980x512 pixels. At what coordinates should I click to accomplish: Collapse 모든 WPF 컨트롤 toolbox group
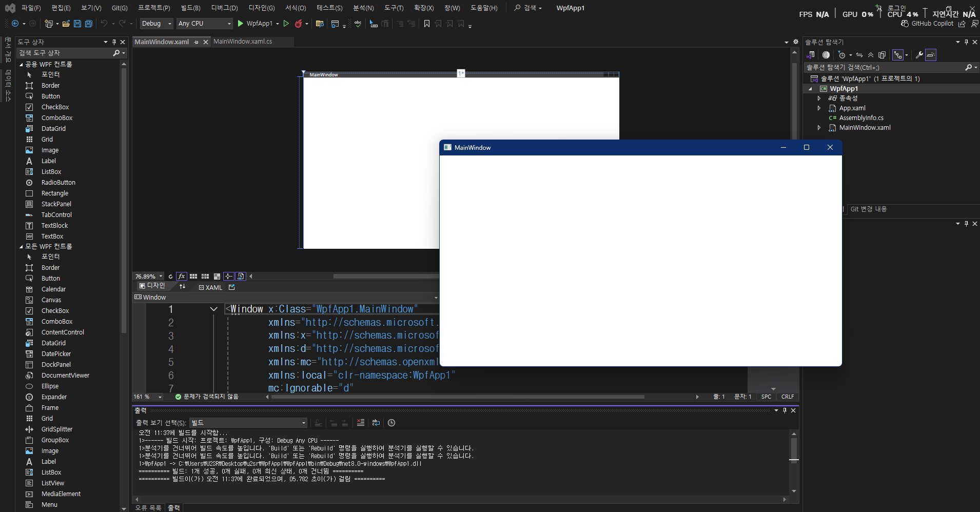(21, 247)
